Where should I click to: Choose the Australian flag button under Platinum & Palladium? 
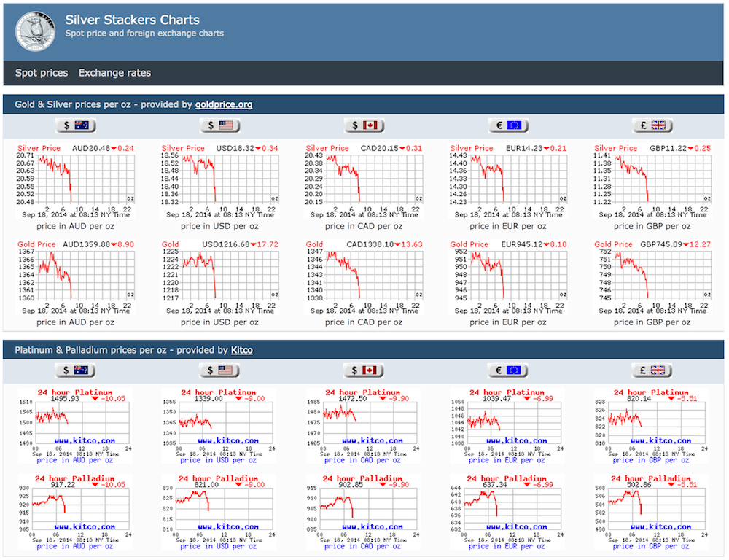[x=75, y=370]
